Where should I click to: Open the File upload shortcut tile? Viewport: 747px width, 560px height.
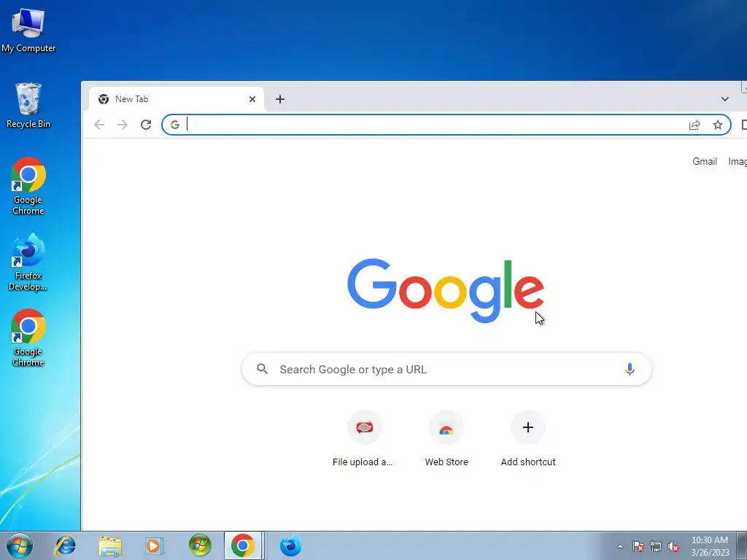pyautogui.click(x=363, y=438)
